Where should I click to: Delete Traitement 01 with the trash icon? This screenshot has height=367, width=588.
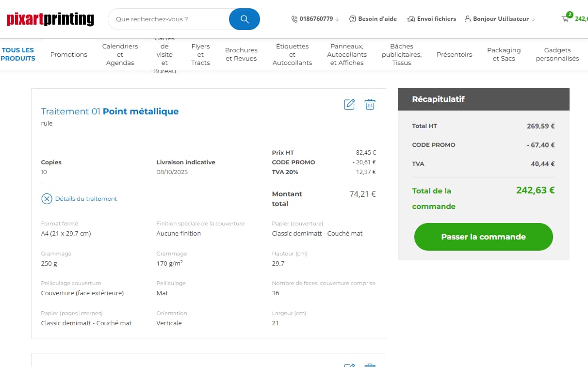(370, 104)
